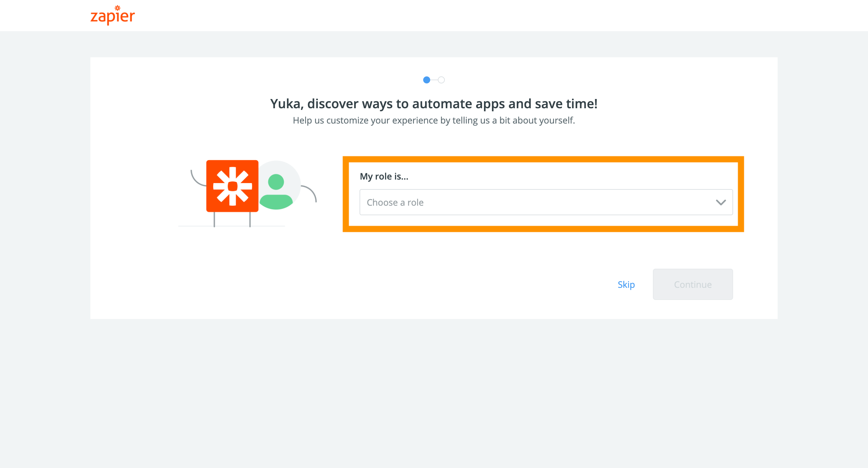Click the Zapier logo in the header
868x468 pixels.
click(112, 16)
